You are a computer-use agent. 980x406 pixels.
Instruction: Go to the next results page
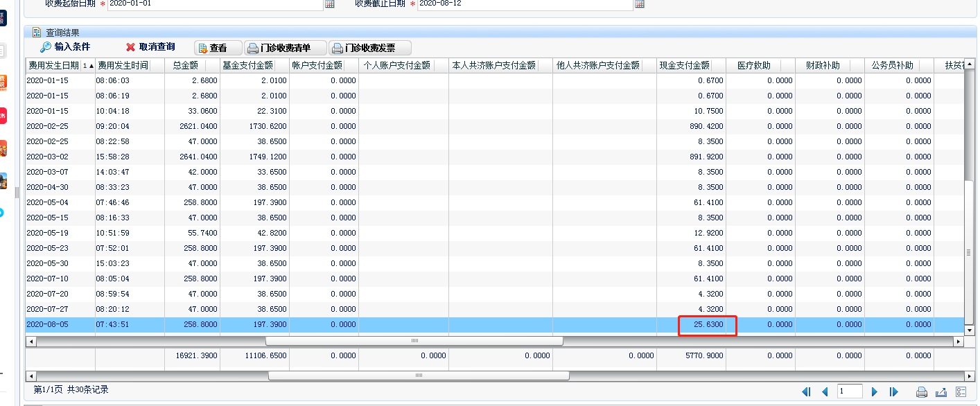(875, 391)
